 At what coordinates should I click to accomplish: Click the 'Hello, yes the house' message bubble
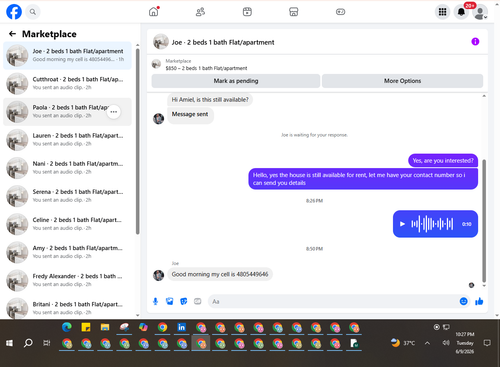tap(363, 179)
